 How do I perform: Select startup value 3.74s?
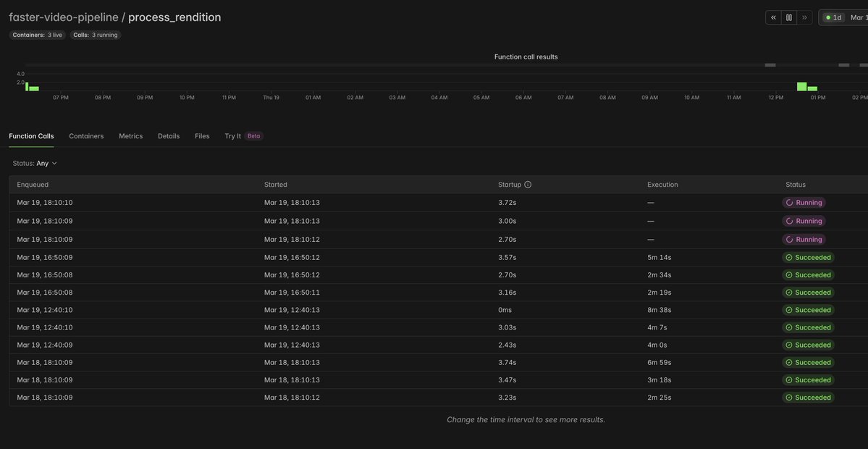(507, 363)
